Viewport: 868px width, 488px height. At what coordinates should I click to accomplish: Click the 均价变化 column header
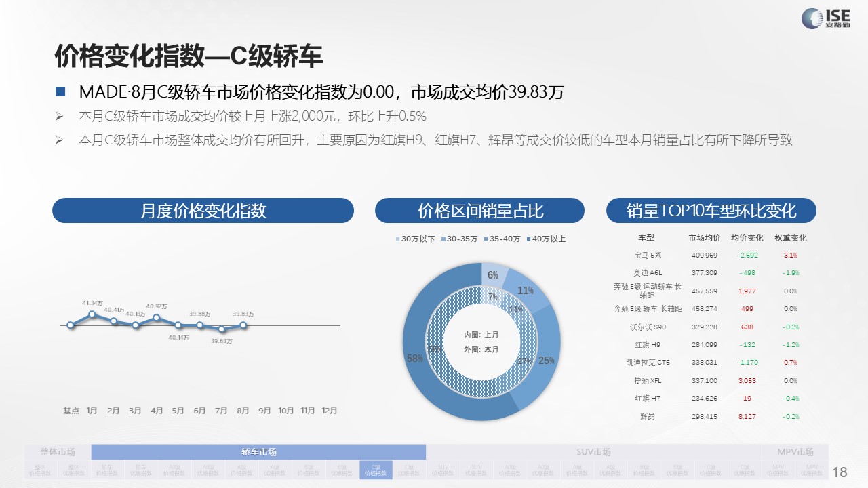[747, 238]
